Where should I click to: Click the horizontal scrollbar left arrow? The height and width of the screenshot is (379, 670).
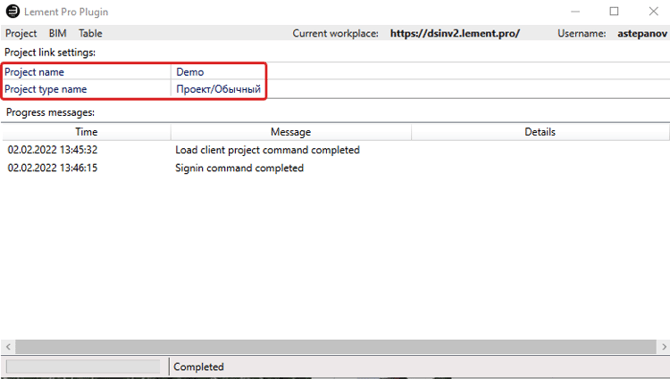pyautogui.click(x=8, y=347)
